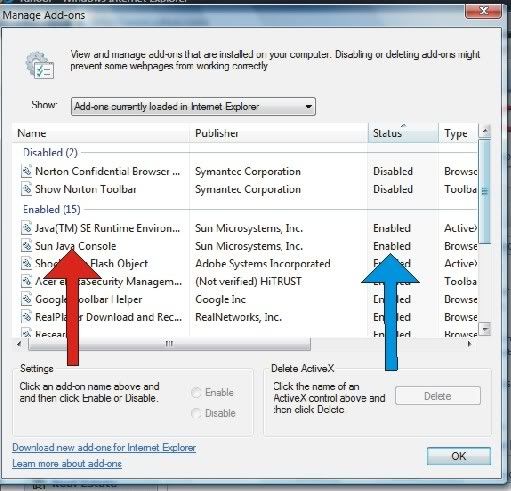Screen dimensions: 511x491
Task: Select the Google Toolbar Helper add-on
Action: [89, 299]
